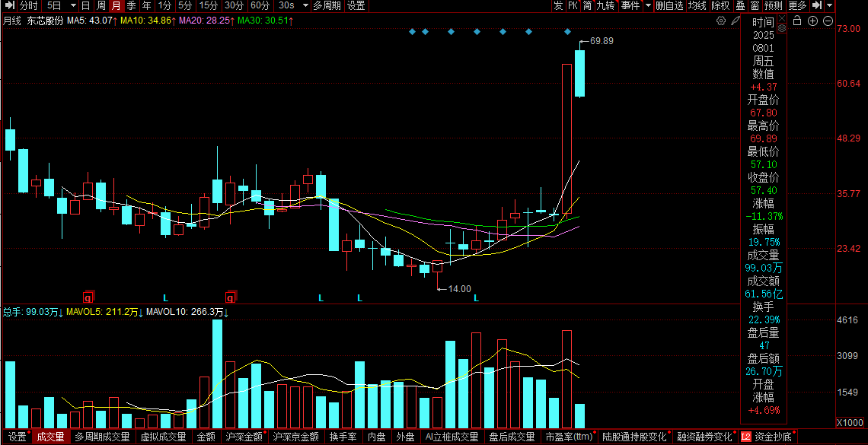Click the chart settings gear icon
The image size is (868, 445).
720,21
